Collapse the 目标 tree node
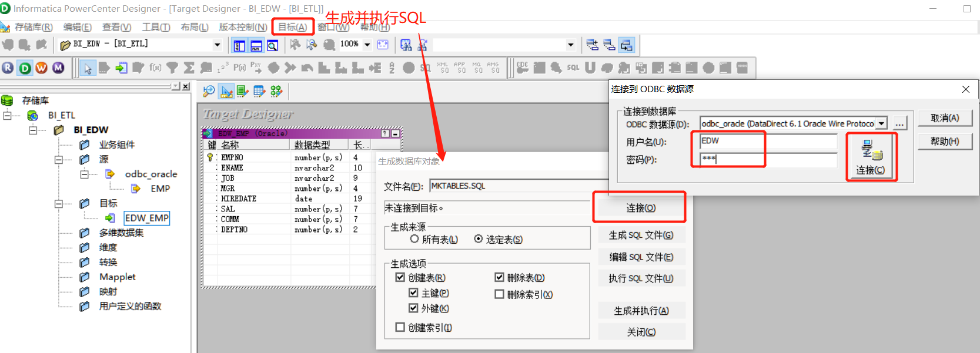 coord(59,204)
